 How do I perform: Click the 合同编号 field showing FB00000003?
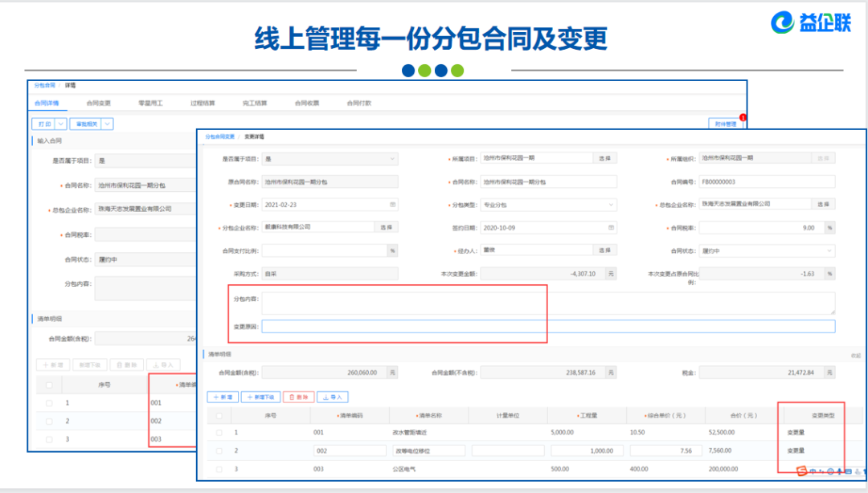coord(767,181)
